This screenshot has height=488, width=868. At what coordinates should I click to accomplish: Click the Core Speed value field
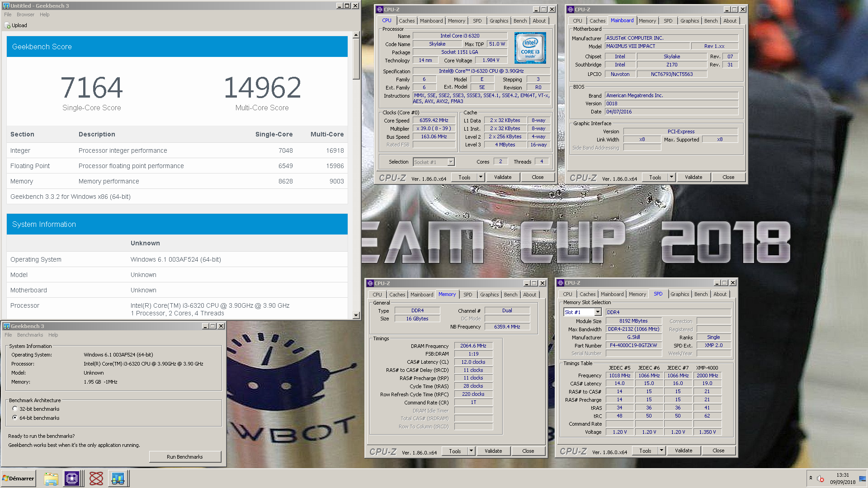(x=434, y=121)
